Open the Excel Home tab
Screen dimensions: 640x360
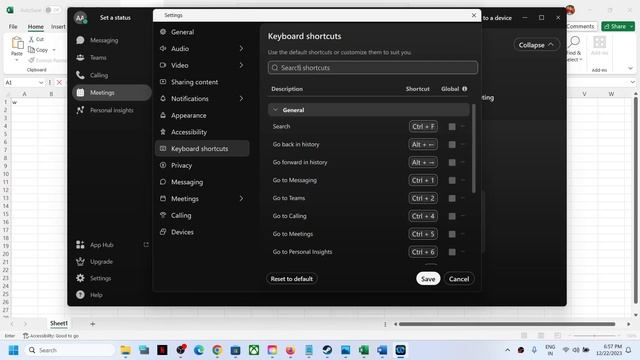tap(36, 27)
